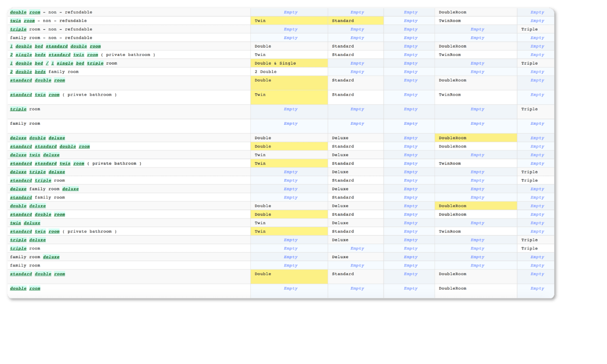Select the "standard standard double room" row label
Screen dimensions: 607x364
pyautogui.click(x=50, y=146)
